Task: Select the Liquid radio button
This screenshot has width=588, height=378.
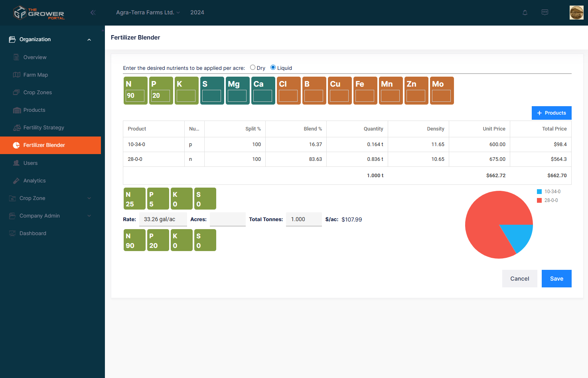Action: (x=273, y=67)
